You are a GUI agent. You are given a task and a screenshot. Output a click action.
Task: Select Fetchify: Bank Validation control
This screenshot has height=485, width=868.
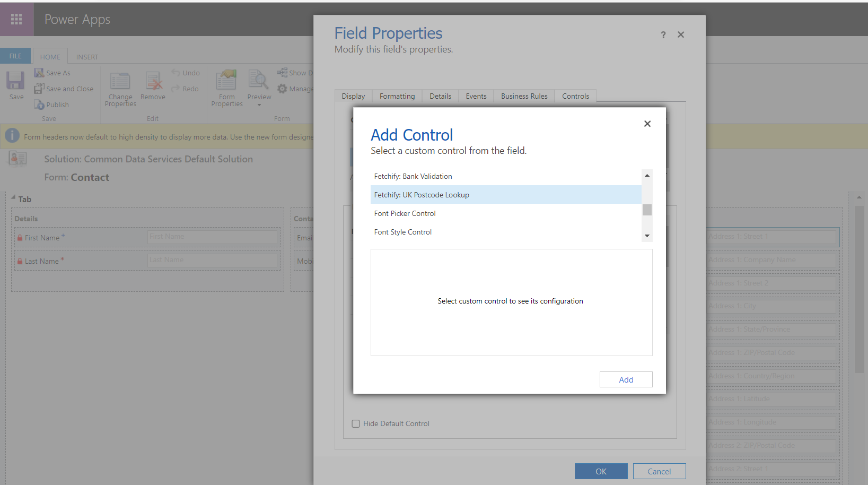[506, 176]
